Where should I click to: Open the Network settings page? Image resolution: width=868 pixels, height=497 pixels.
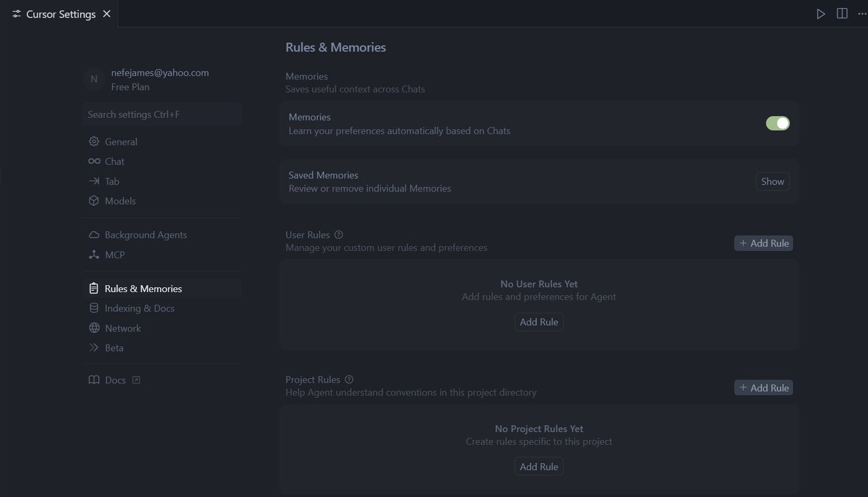[x=123, y=329]
